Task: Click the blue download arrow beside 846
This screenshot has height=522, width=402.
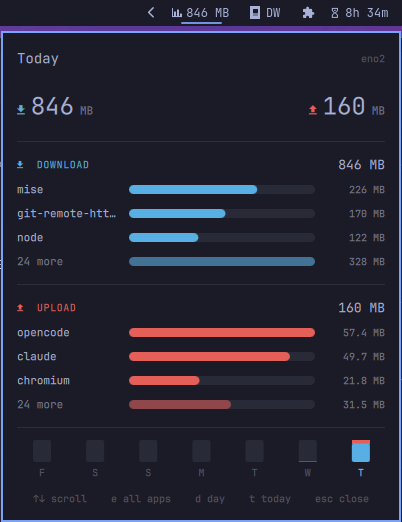Action: pos(21,109)
